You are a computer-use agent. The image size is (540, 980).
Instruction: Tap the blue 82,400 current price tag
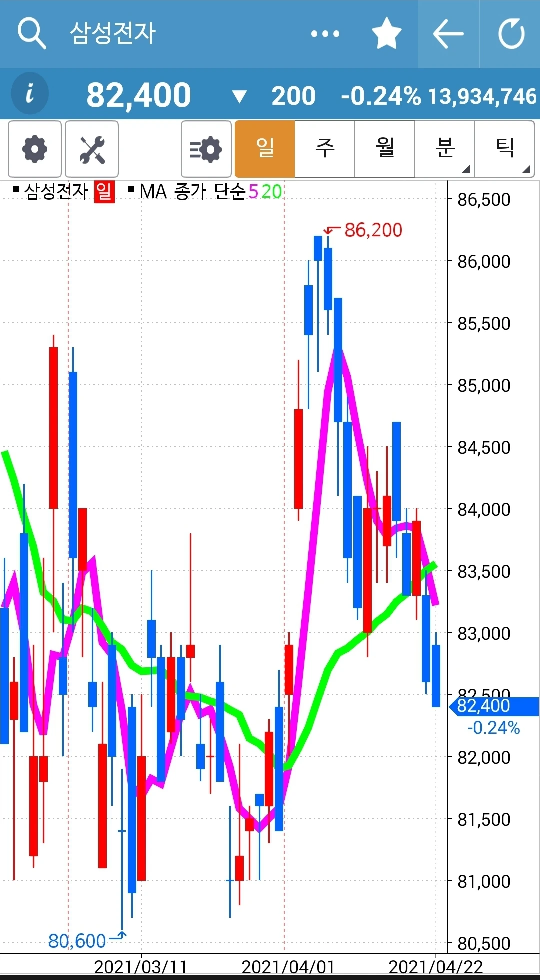click(x=495, y=706)
